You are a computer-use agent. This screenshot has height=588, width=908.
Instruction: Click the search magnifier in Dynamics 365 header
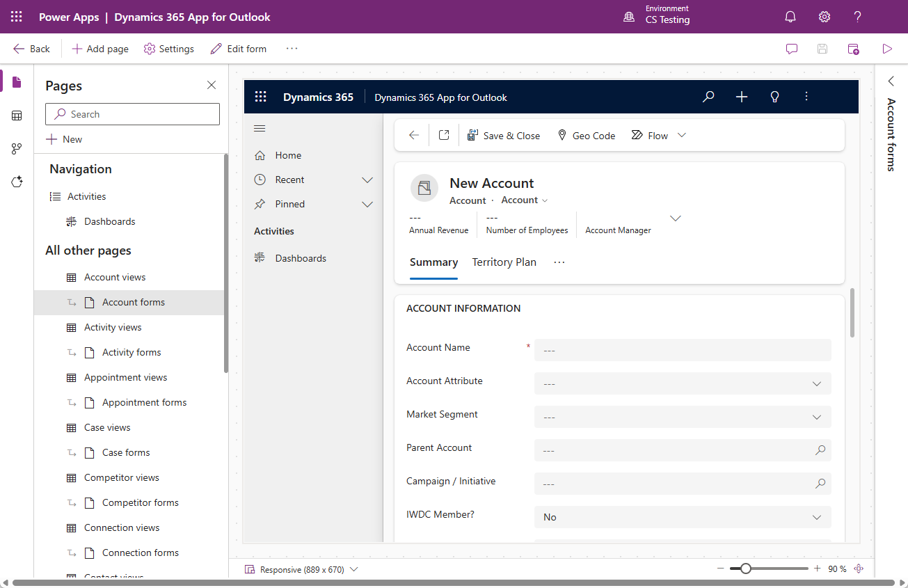708,97
